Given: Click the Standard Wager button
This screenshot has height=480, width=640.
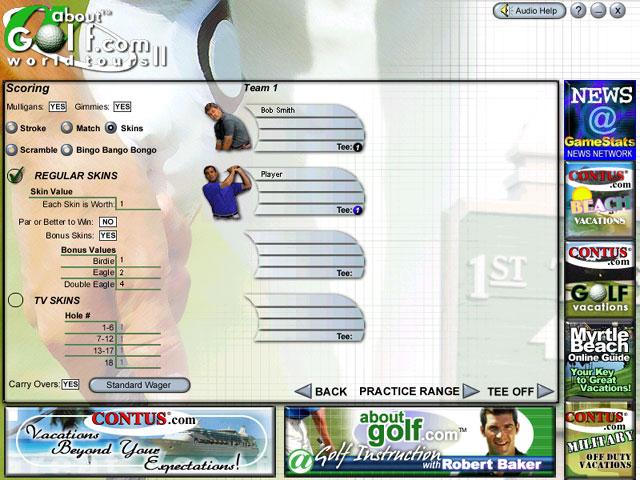Looking at the screenshot, I should click(139, 384).
